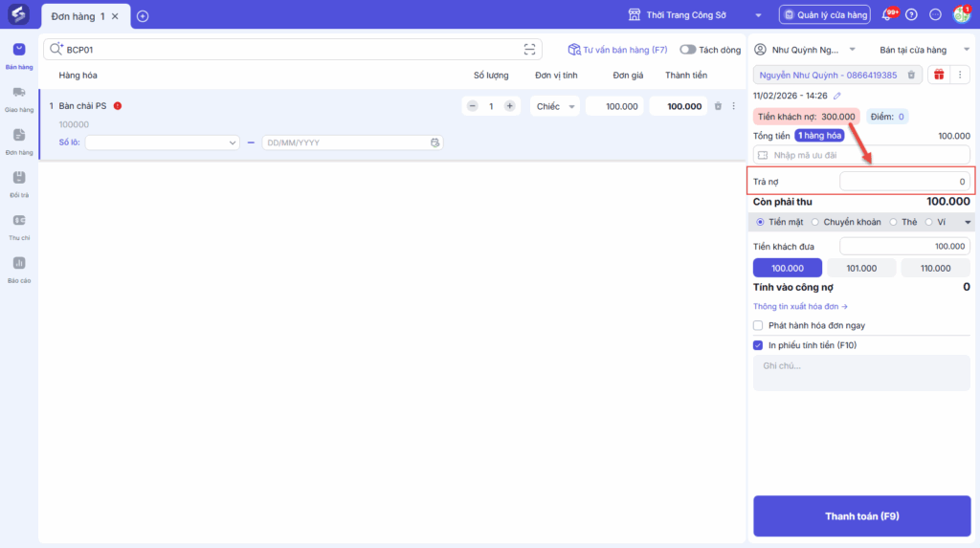Check Phát hành hóa đơn ngay
Screen dimensions: 980x548
pos(758,325)
